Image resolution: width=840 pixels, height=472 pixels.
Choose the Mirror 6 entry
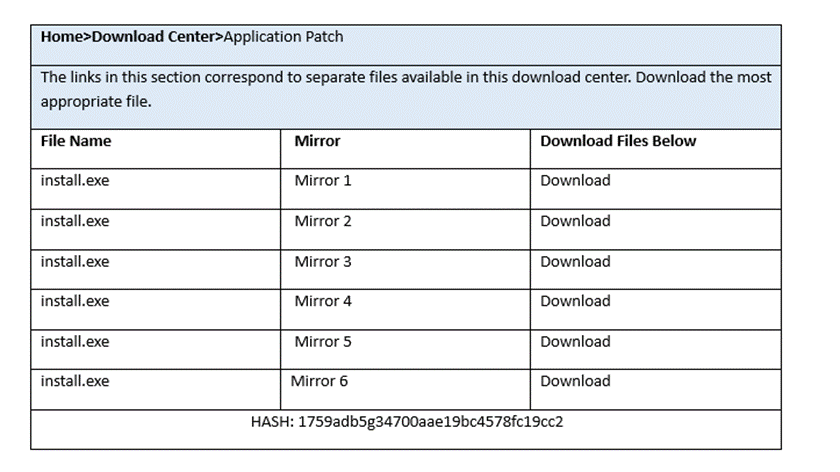[320, 381]
